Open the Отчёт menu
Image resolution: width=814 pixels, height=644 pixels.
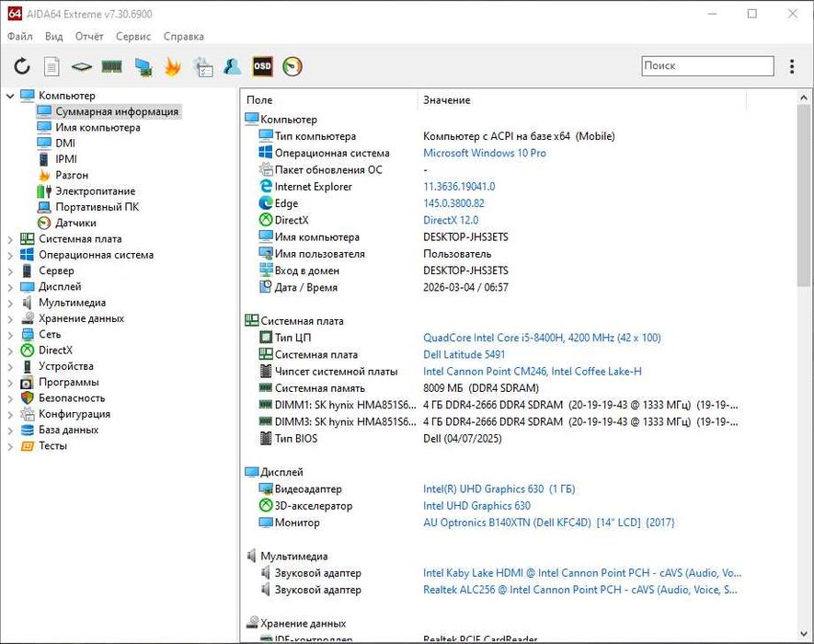point(89,37)
